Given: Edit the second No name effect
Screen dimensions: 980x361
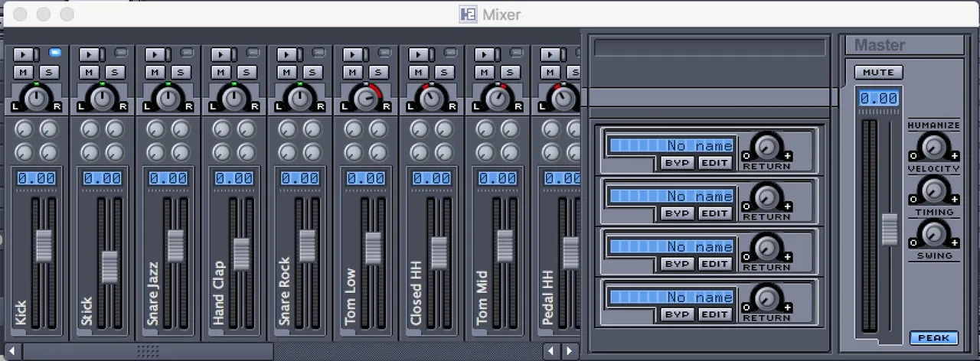Looking at the screenshot, I should (x=715, y=213).
